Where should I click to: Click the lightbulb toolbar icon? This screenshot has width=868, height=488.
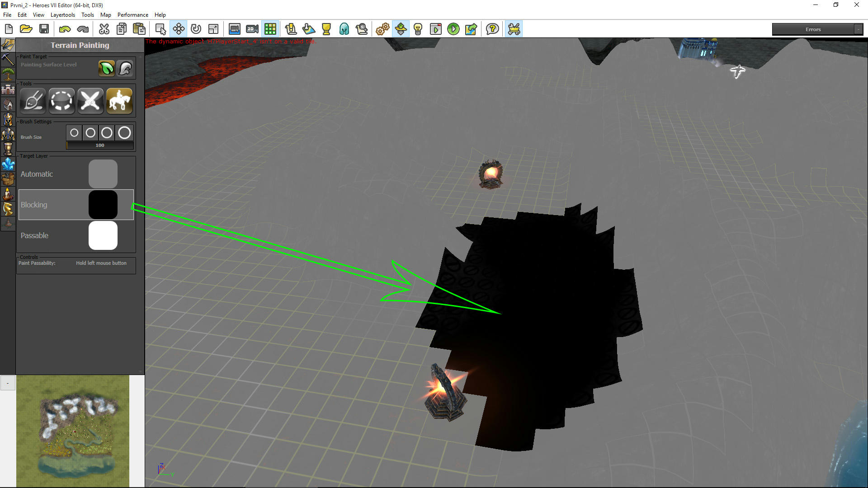[418, 29]
